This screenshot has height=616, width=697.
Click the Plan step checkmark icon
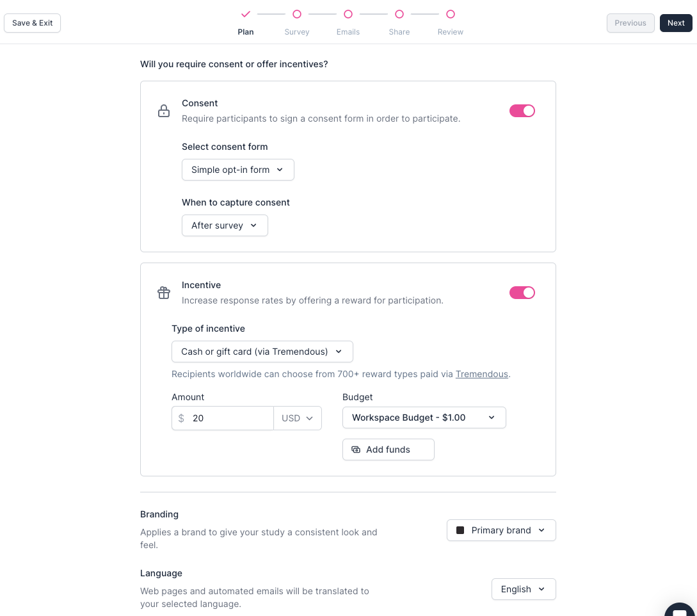point(246,14)
